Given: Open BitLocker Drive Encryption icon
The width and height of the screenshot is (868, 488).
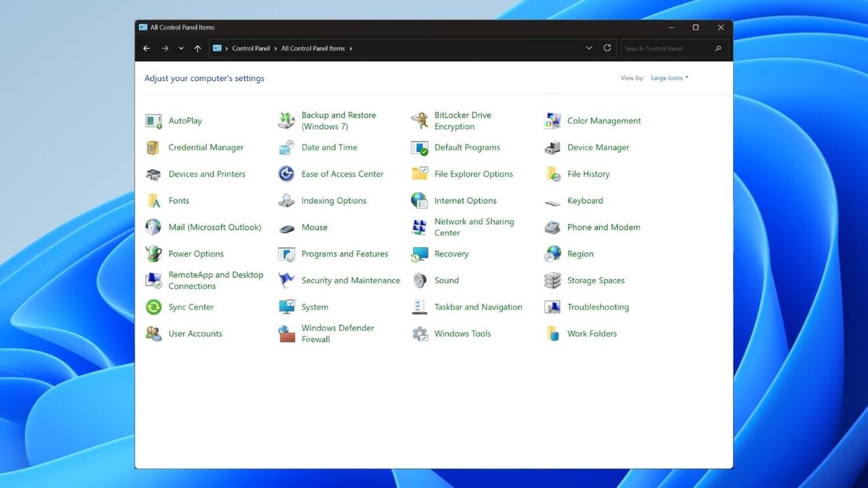Looking at the screenshot, I should (420, 121).
